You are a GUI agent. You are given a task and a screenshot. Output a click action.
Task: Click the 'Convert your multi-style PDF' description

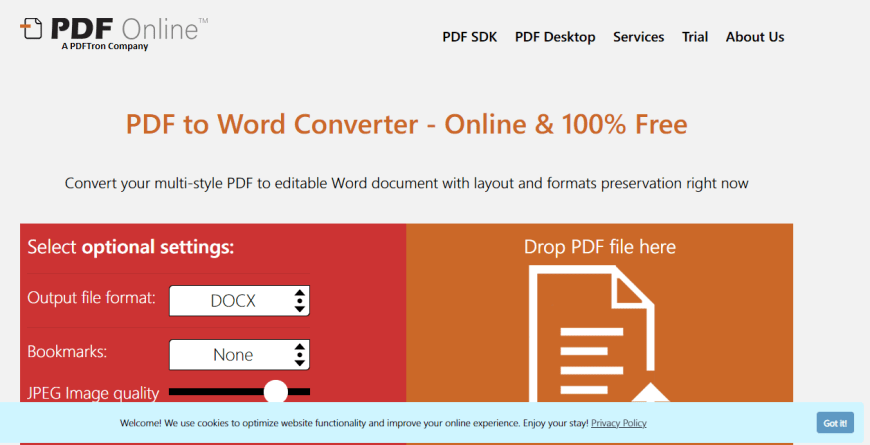[406, 183]
